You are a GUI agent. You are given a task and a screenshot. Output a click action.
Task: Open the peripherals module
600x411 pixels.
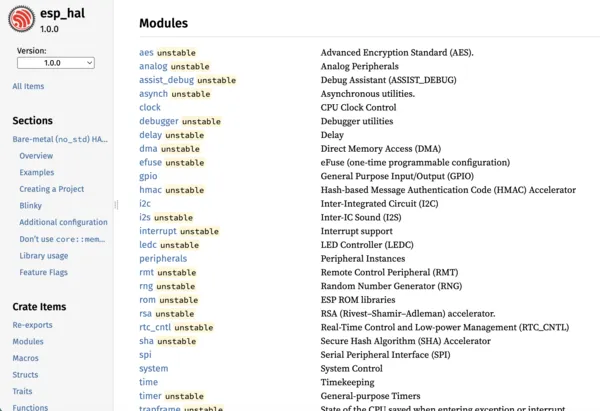pyautogui.click(x=163, y=259)
